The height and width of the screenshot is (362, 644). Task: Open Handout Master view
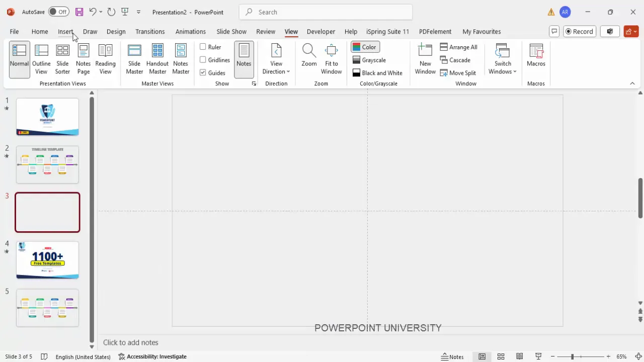click(157, 57)
